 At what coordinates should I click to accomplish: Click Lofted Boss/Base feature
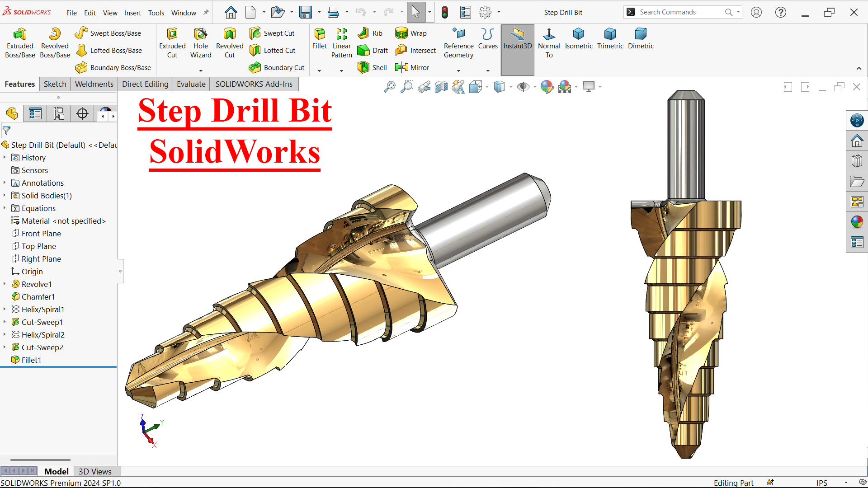108,50
